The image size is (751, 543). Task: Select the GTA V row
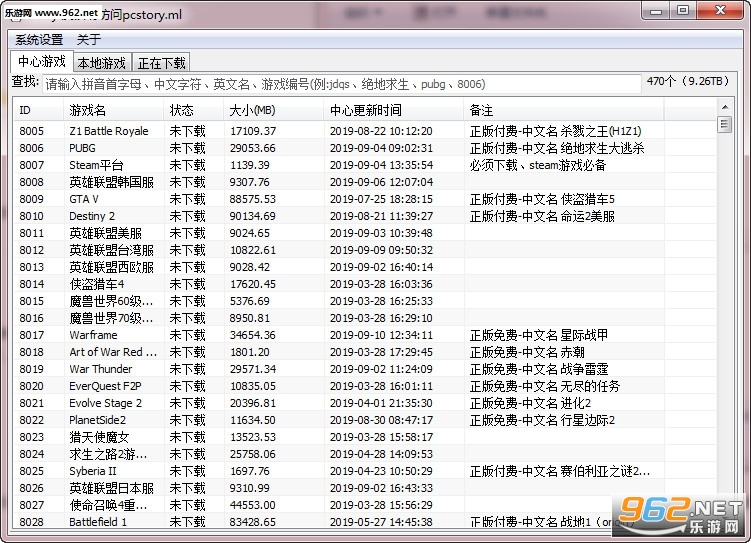(x=365, y=199)
